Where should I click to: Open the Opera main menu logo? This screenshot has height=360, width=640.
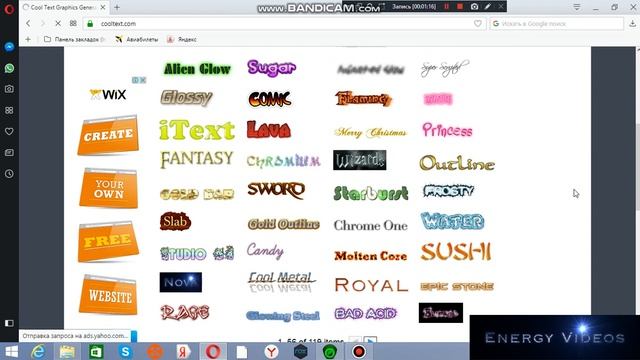click(9, 9)
